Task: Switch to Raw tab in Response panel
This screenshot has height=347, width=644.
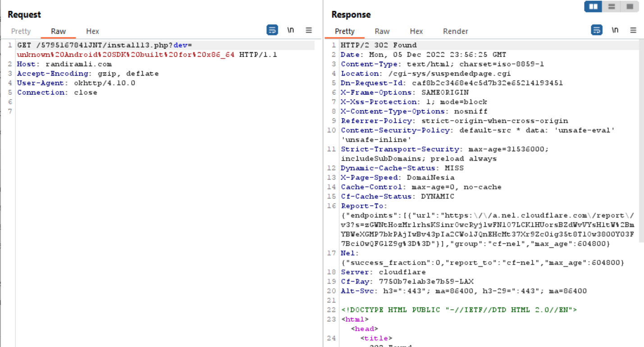Action: 382,31
